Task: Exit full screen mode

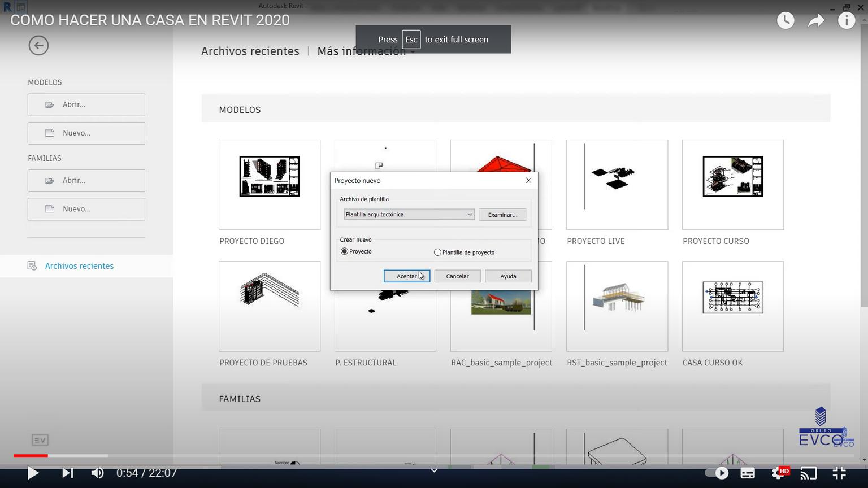Action: pyautogui.click(x=839, y=473)
